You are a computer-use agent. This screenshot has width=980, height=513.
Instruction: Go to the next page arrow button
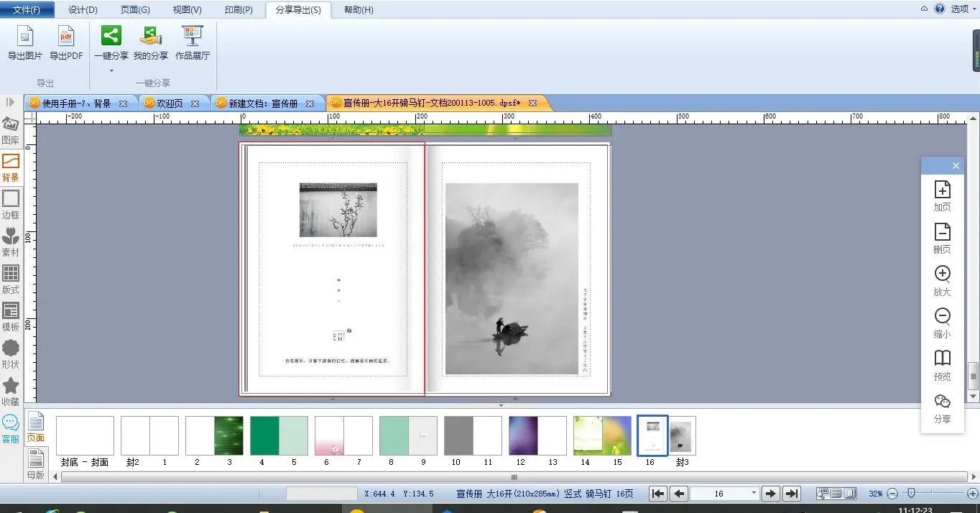tap(770, 494)
